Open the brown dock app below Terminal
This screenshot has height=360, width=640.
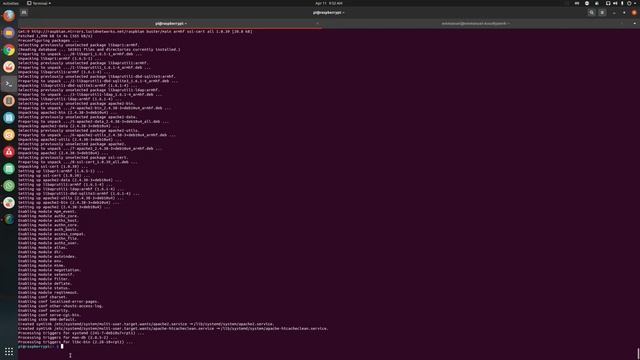9,101
